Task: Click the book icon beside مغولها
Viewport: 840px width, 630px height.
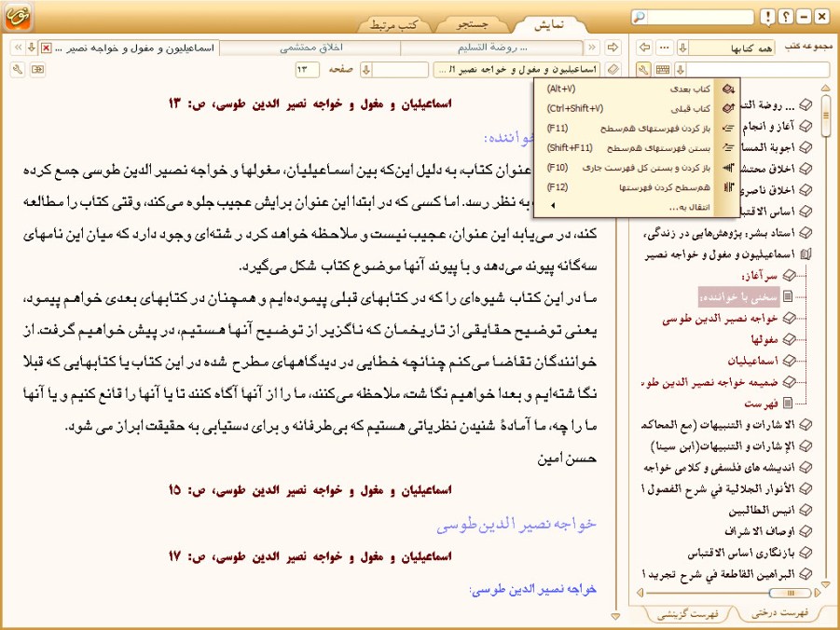Action: 789,339
